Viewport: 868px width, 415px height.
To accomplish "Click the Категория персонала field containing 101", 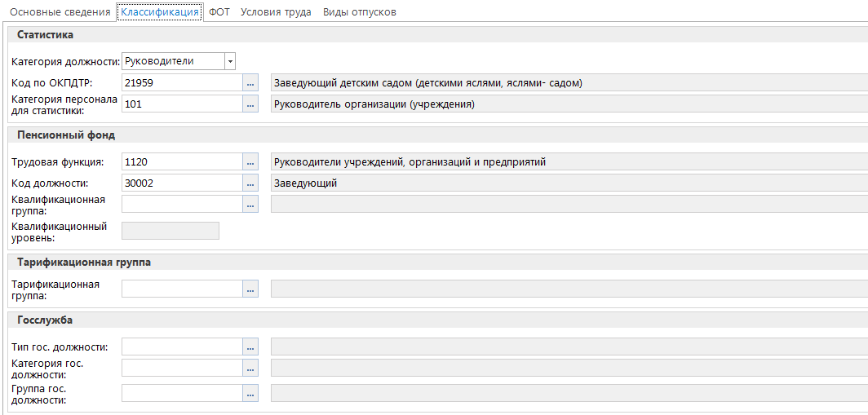I will coord(181,104).
